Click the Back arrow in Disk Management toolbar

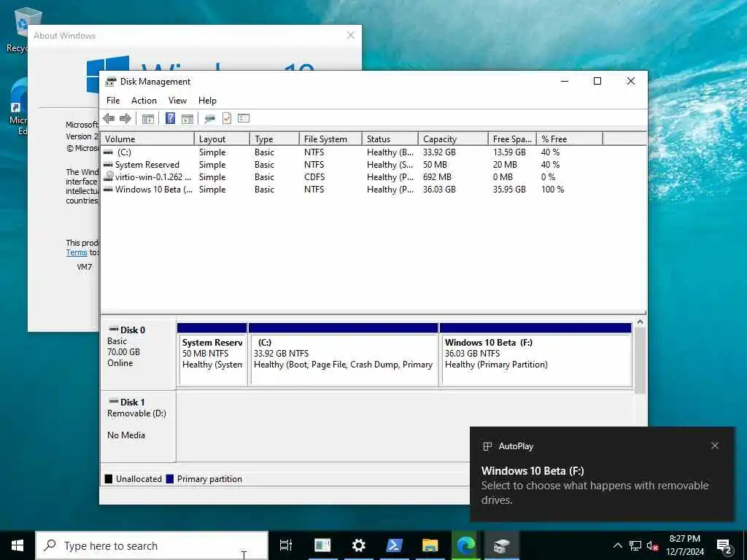coord(109,119)
